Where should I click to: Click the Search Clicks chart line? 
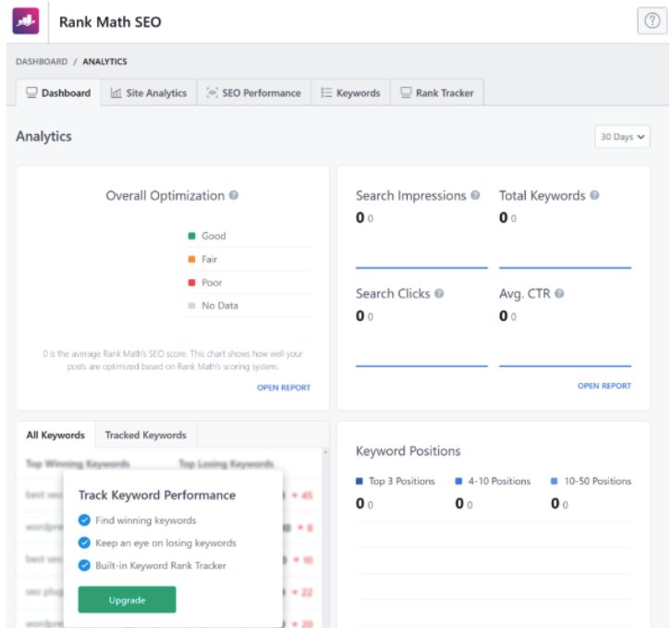(x=422, y=366)
